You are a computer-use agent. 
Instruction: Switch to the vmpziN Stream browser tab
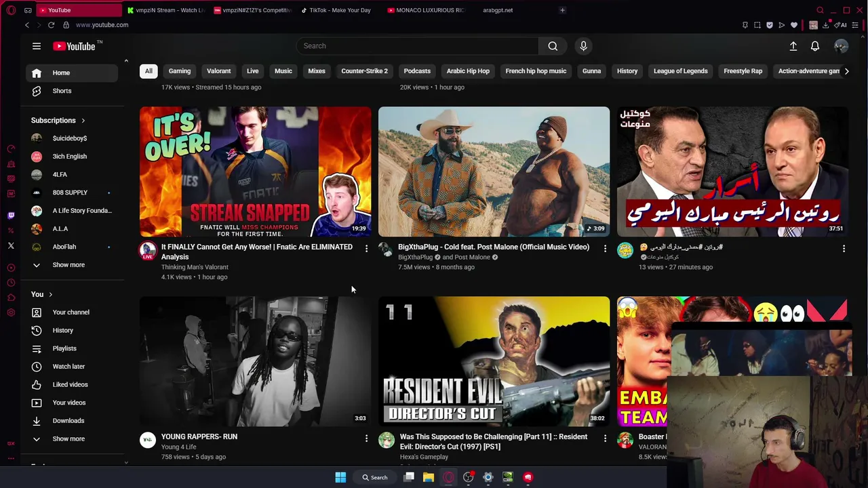(x=165, y=10)
